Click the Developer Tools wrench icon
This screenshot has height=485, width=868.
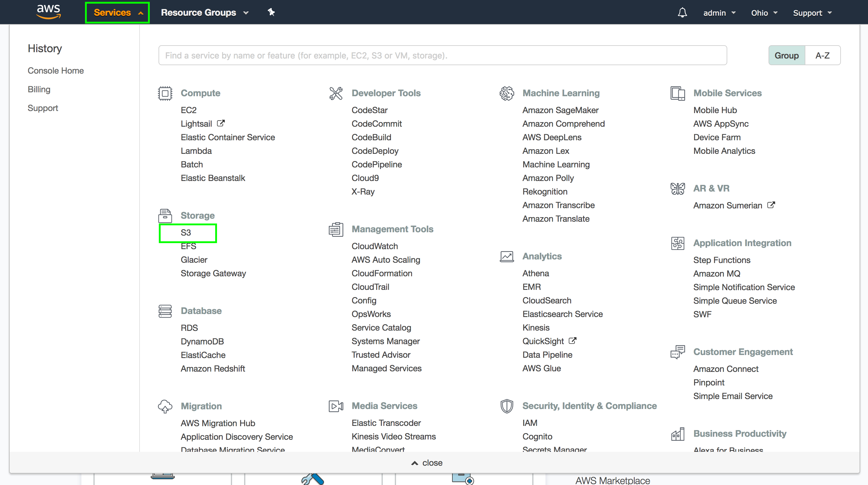(336, 94)
